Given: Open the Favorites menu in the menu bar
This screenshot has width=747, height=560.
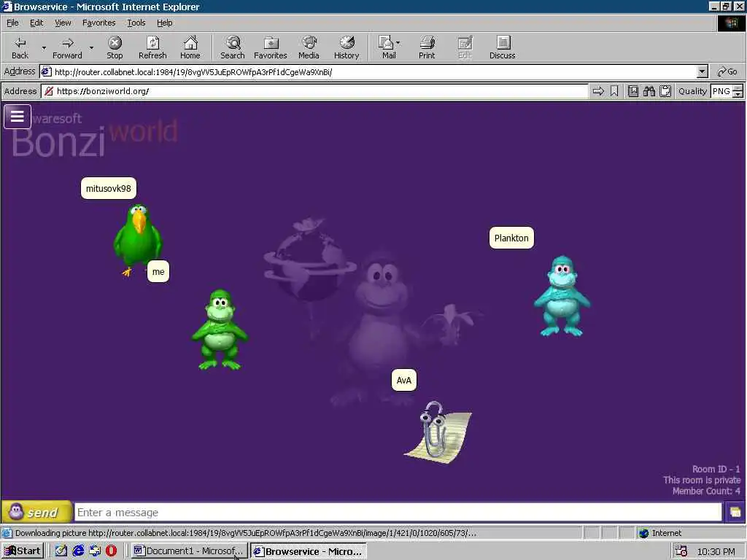Looking at the screenshot, I should [x=98, y=23].
